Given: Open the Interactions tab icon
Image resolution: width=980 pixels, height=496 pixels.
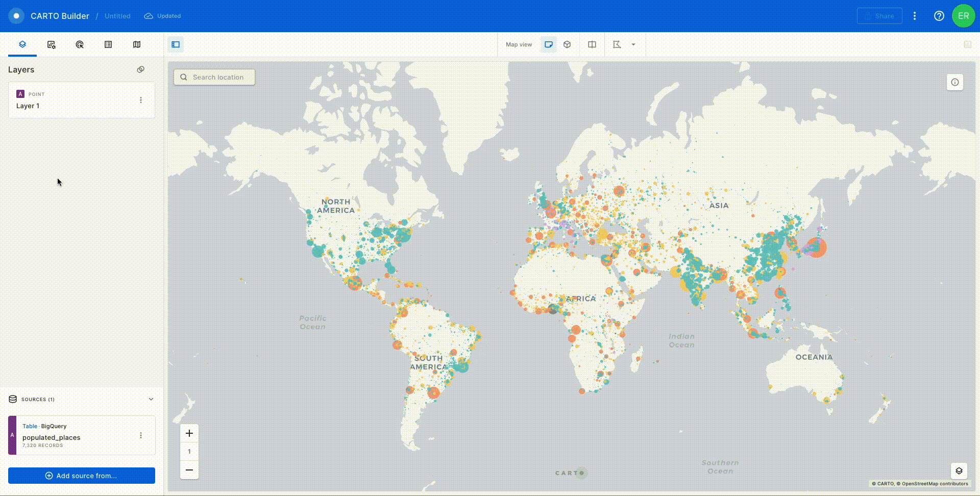Looking at the screenshot, I should [x=80, y=44].
